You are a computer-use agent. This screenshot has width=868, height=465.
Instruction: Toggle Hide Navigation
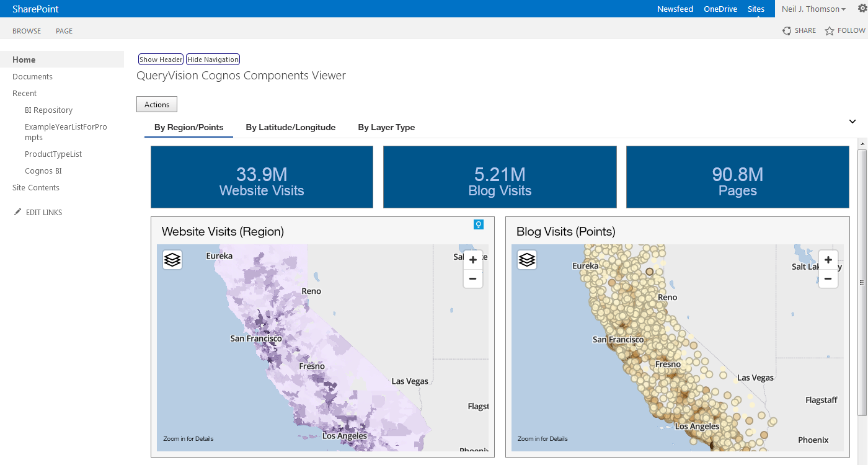[213, 59]
